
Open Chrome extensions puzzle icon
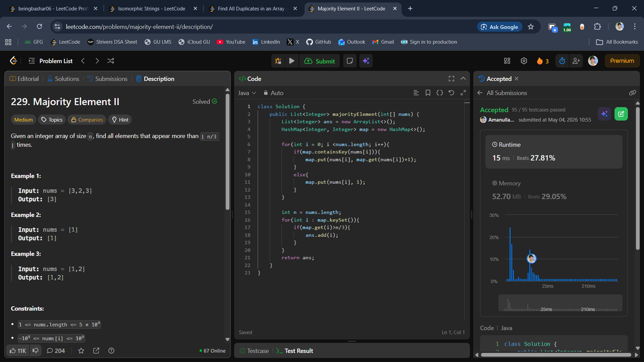pyautogui.click(x=597, y=27)
